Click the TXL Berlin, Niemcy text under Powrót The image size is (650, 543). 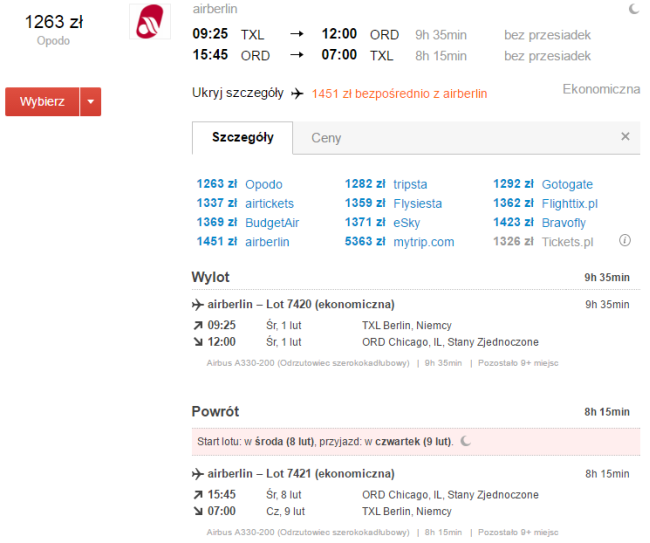coord(407,511)
